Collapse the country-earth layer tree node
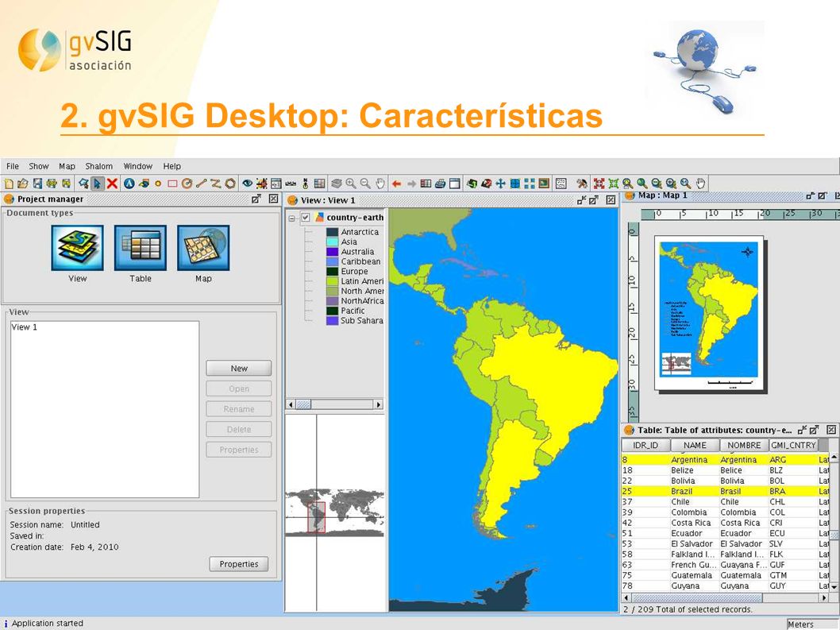The image size is (840, 630). pyautogui.click(x=292, y=218)
